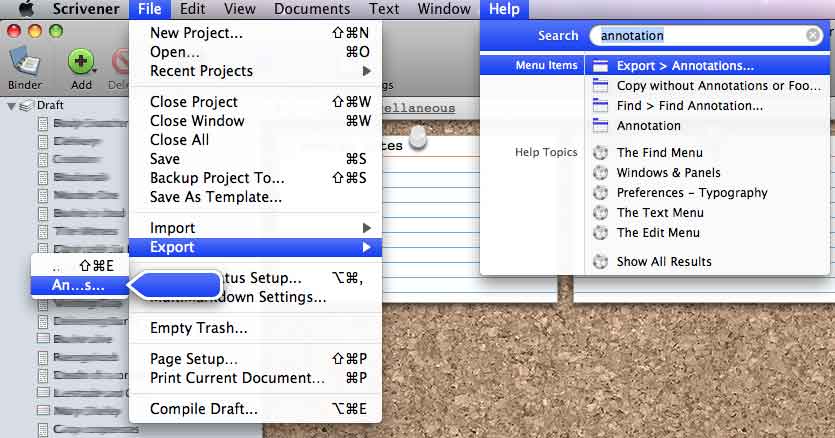Click the green Add document icon
Image resolution: width=835 pixels, height=438 pixels.
[80, 62]
